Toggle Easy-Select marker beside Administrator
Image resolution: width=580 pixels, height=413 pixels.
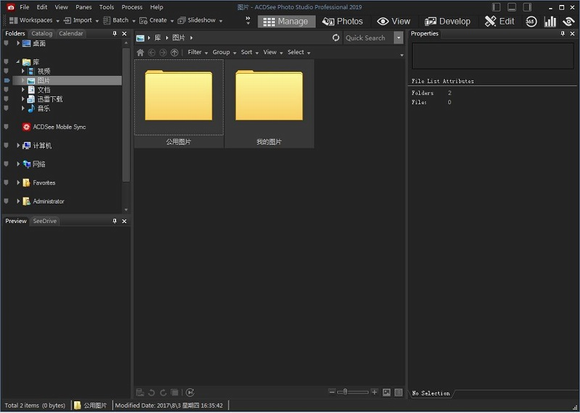[x=6, y=201]
